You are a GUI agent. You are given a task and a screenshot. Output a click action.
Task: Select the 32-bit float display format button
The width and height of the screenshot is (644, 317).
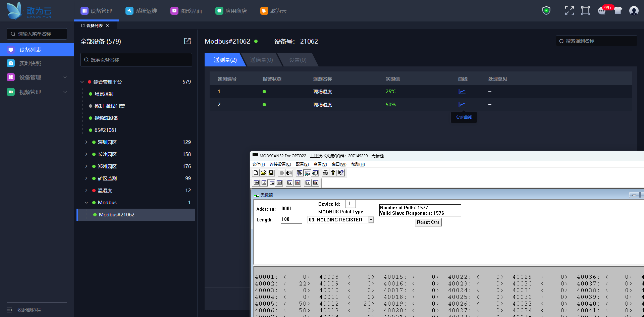290,183
